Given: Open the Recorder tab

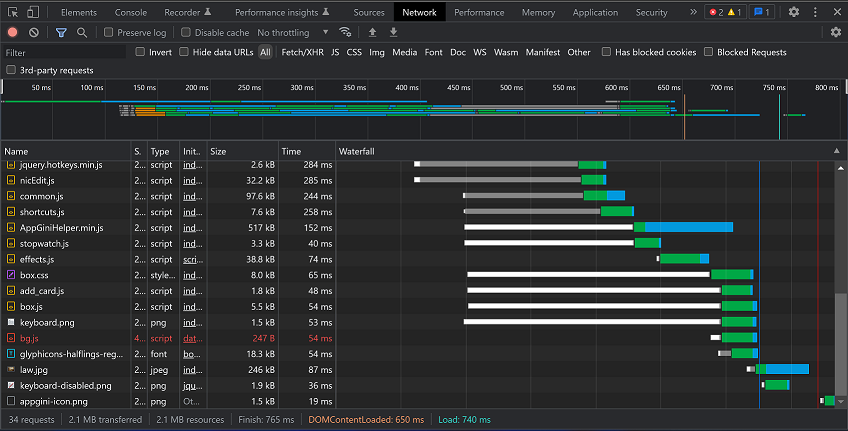Looking at the screenshot, I should [188, 12].
